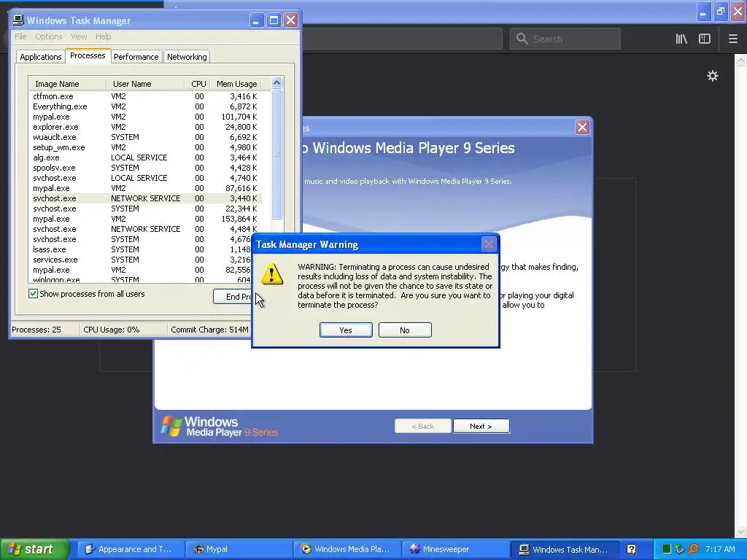Minimize the Windows Task Manager window
The height and width of the screenshot is (560, 747).
click(x=256, y=20)
